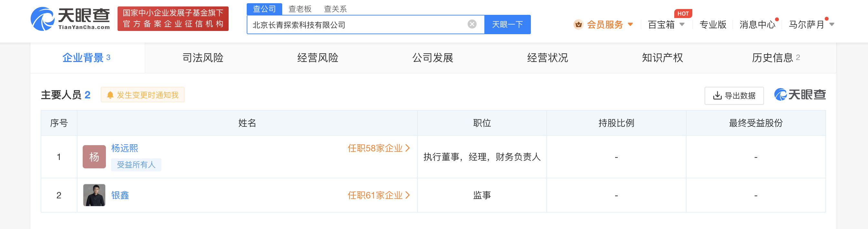This screenshot has width=868, height=229.
Task: Switch to the 查老板 search tab
Action: click(300, 9)
